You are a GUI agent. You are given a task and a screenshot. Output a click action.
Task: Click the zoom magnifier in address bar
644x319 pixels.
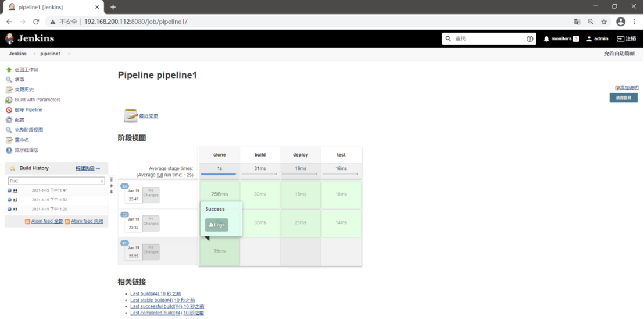[591, 22]
